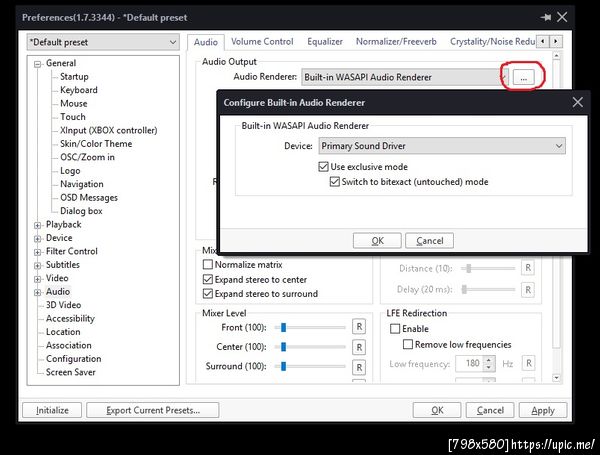Image resolution: width=600 pixels, height=455 pixels.
Task: Reset Delay slider with R button
Action: pyautogui.click(x=528, y=290)
